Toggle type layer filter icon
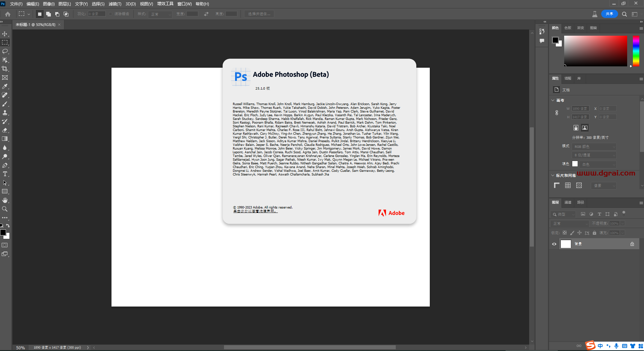This screenshot has width=644, height=351. click(x=599, y=214)
